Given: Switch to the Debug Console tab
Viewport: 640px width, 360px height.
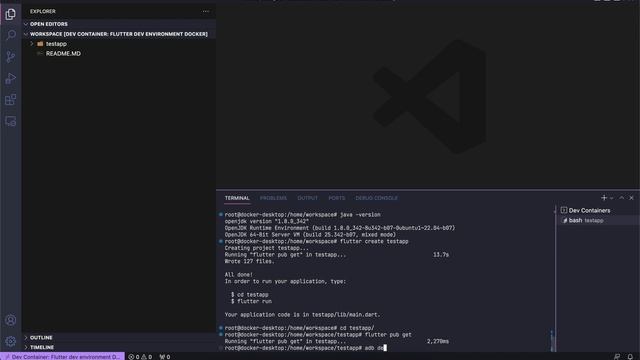Looking at the screenshot, I should [376, 198].
